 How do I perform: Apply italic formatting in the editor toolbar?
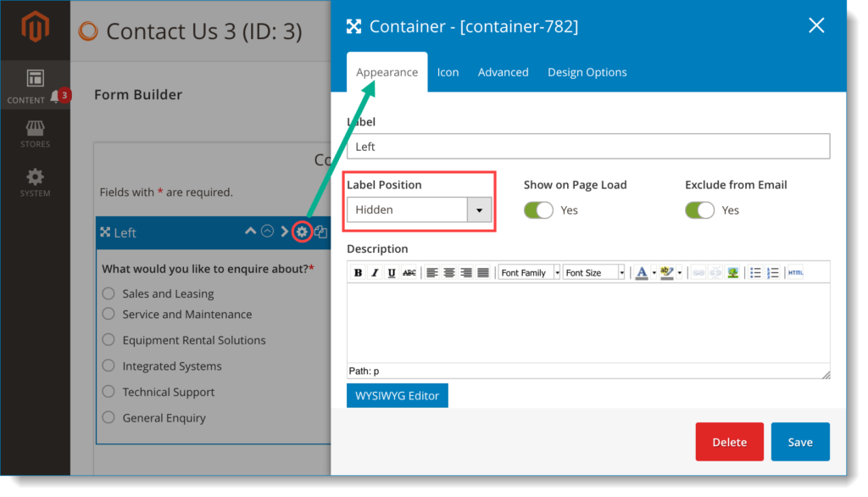(374, 272)
